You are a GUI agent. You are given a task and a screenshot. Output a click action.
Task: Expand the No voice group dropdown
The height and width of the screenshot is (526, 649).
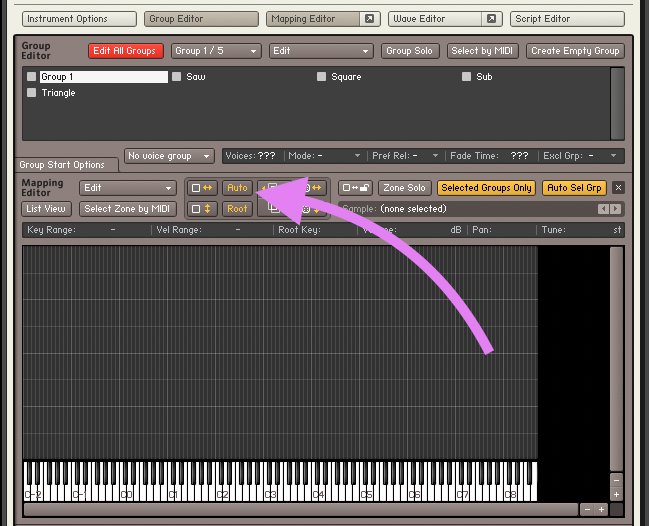coord(170,156)
